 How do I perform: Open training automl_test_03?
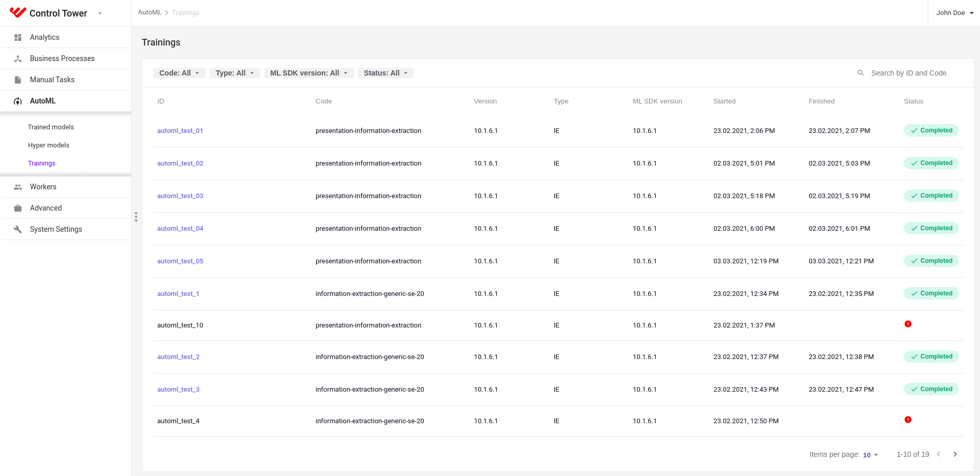click(x=180, y=196)
